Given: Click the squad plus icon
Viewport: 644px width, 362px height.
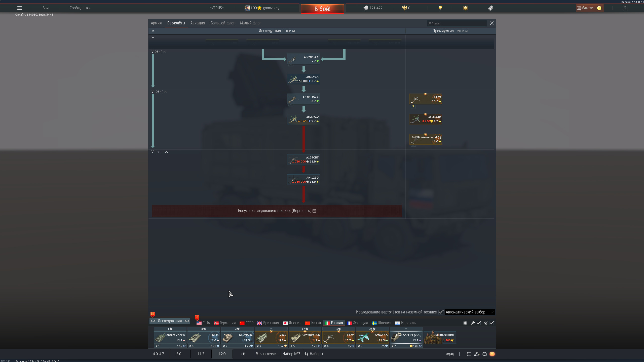Looking at the screenshot, I should (459, 354).
